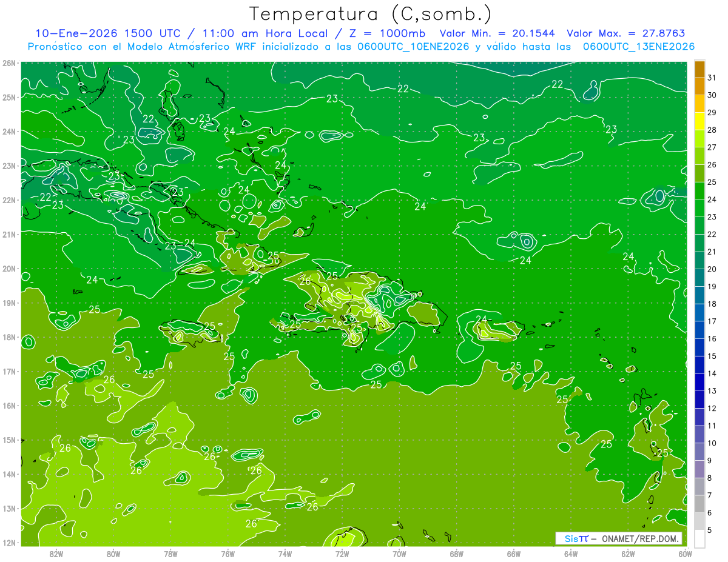Pick the yellow swatch between 28 and 29
The image size is (728, 562).
699,122
